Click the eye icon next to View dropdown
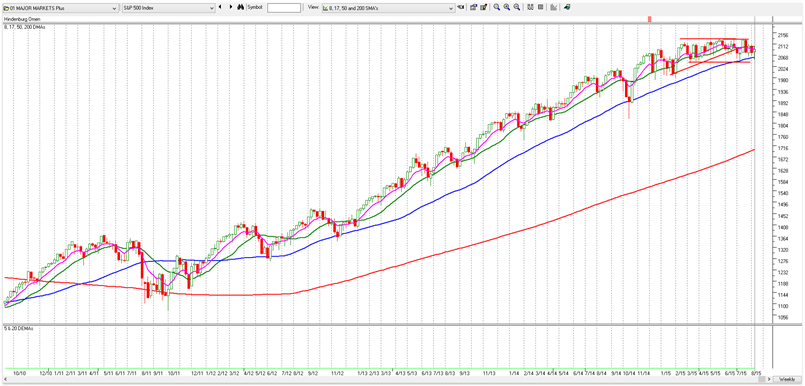This screenshot has height=386, width=805. (x=461, y=7)
